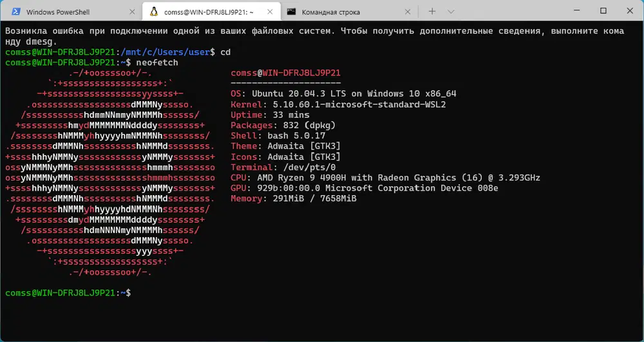Click the Command Prompt tab icon
Image resolution: width=644 pixels, height=342 pixels.
[291, 12]
